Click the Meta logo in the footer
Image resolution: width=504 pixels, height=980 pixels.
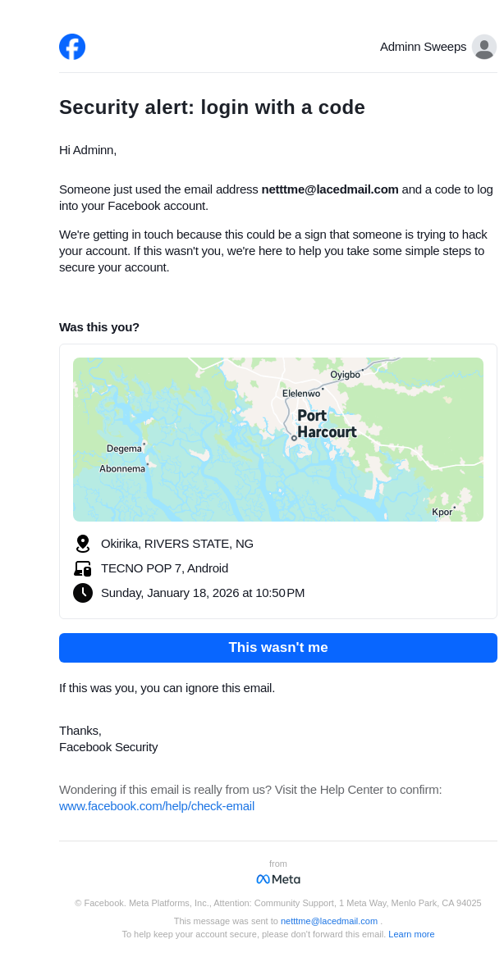[x=278, y=879]
